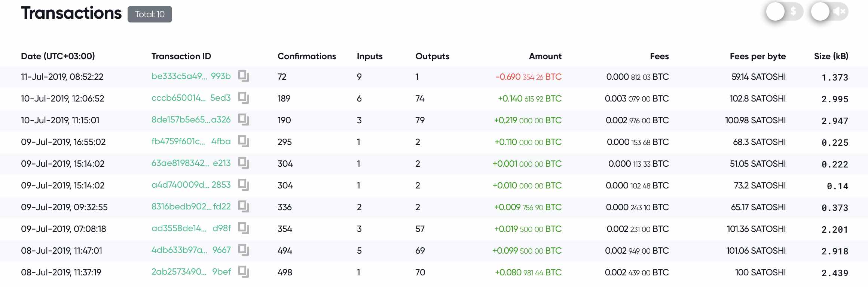This screenshot has height=287, width=868.
Task: Select the fee 0.000 812 03 BTC
Action: 638,77
